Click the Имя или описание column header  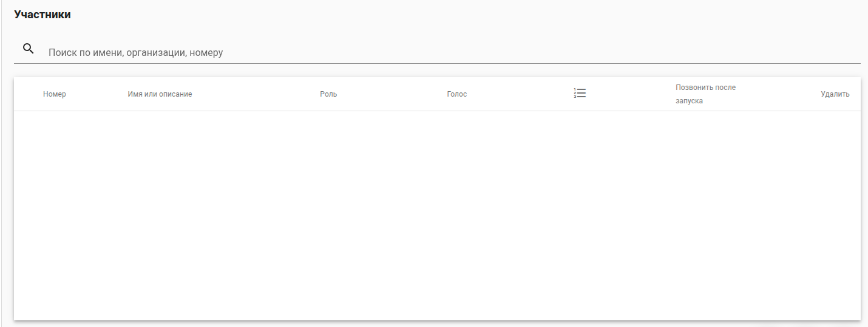click(x=160, y=94)
